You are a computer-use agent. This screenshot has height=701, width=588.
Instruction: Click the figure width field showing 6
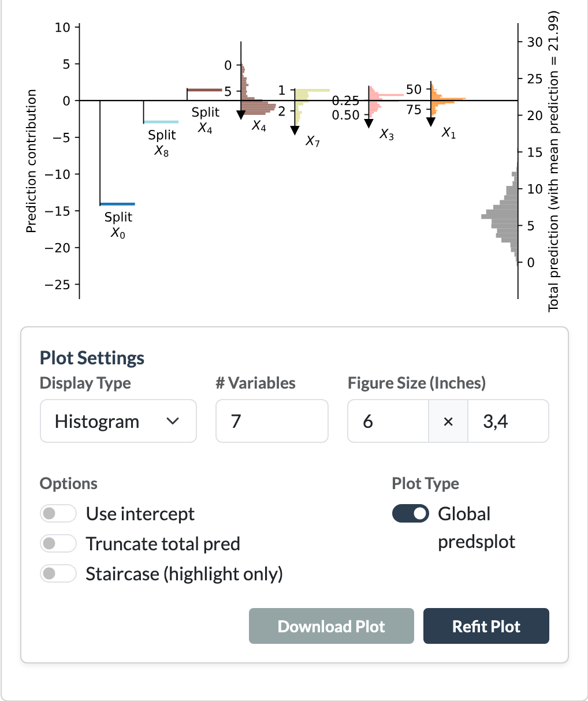pos(388,421)
